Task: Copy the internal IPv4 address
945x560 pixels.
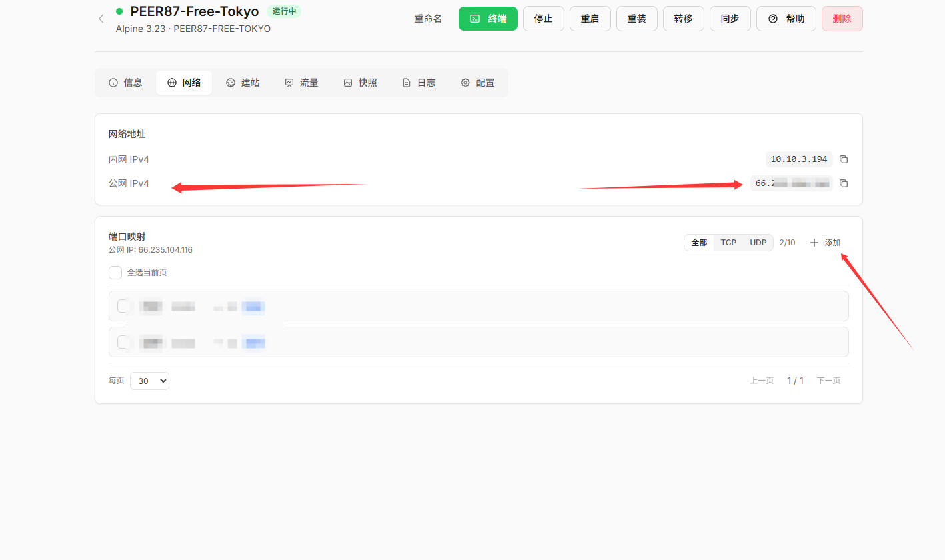Action: pos(844,159)
